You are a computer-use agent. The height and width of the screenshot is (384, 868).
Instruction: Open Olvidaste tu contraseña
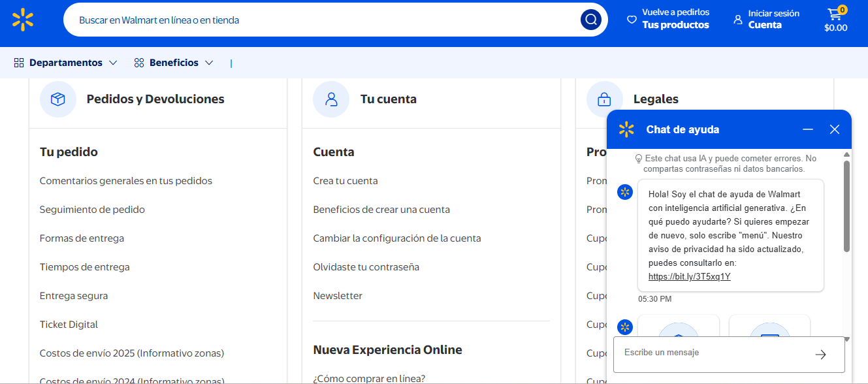tap(366, 267)
